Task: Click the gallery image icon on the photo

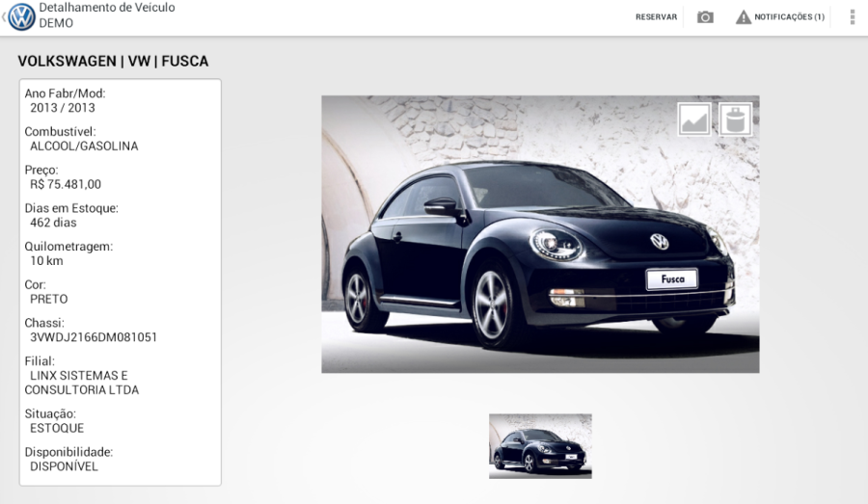Action: (x=694, y=119)
